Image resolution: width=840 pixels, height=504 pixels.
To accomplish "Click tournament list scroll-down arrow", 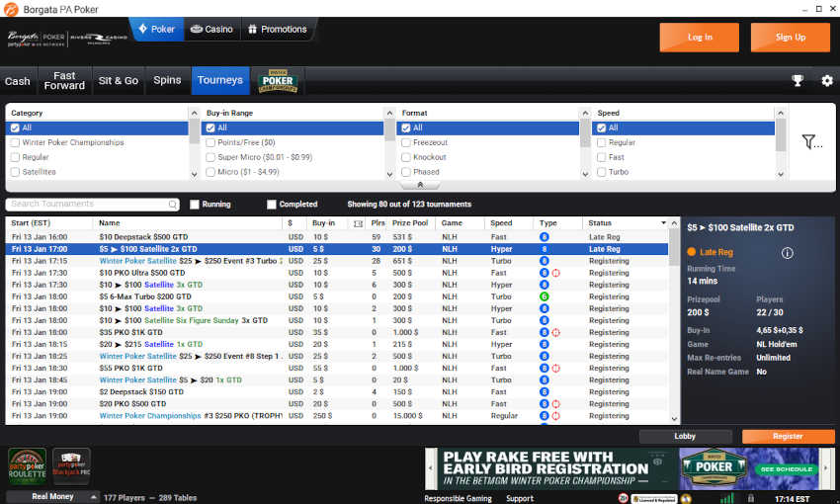I will tap(674, 419).
